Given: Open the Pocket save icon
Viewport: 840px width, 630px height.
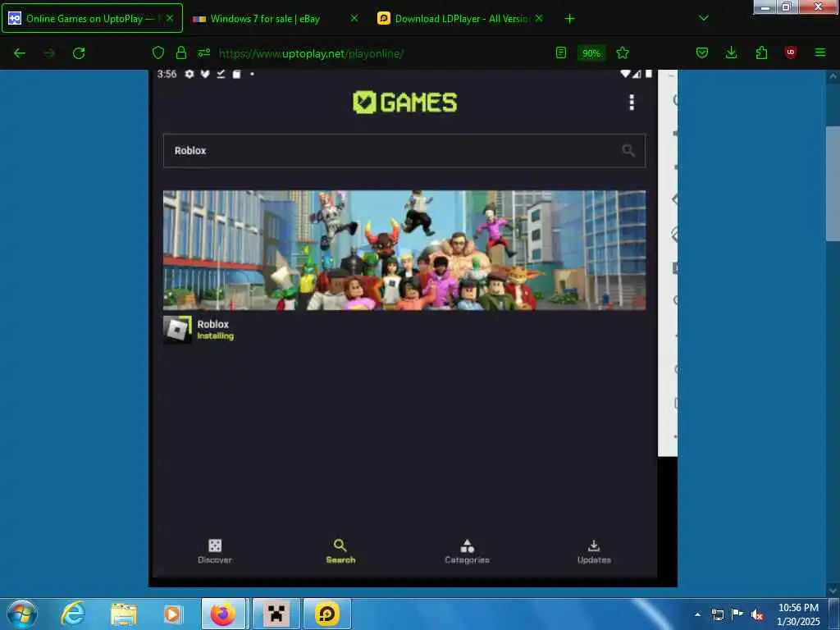Looking at the screenshot, I should tap(702, 52).
